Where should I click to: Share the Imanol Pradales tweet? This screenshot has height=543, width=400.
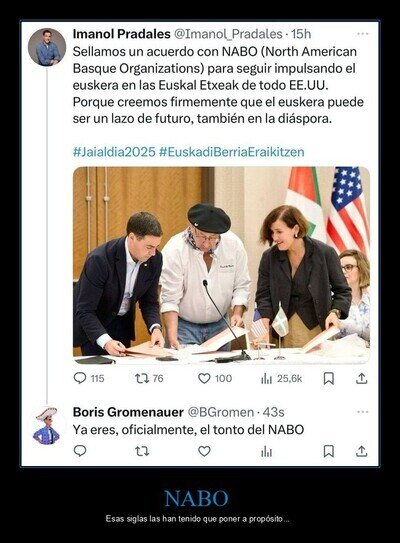click(361, 378)
